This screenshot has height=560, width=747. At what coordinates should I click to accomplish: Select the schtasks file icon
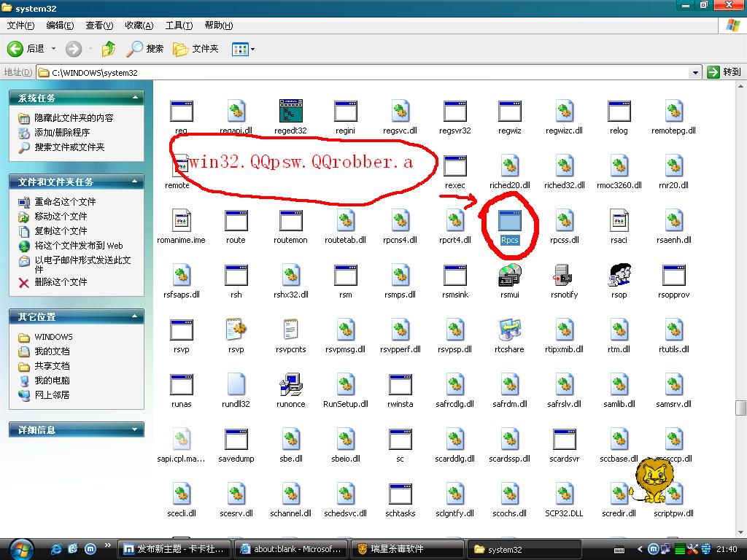tap(400, 494)
